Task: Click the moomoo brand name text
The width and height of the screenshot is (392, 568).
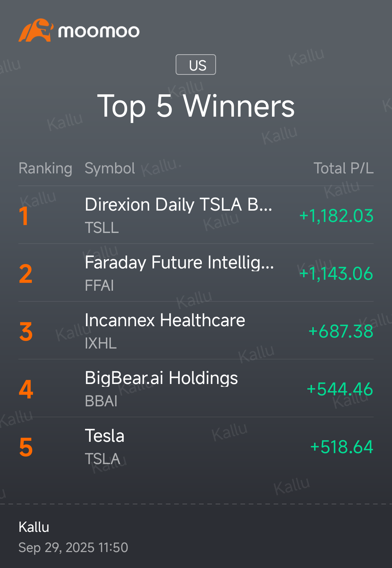Action: coord(99,32)
